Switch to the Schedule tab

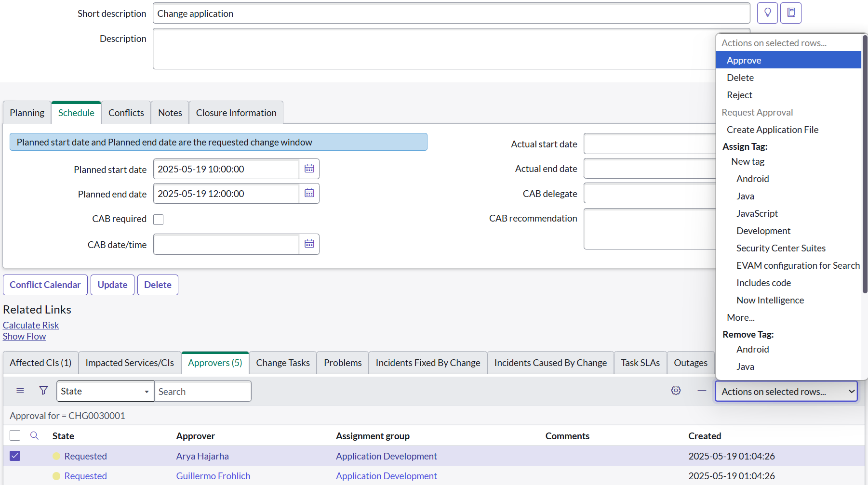(76, 113)
